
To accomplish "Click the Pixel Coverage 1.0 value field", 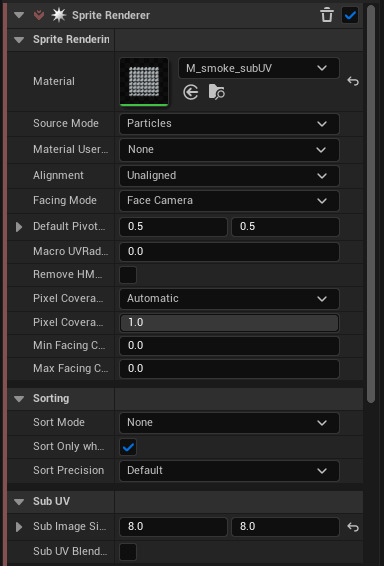I will coord(230,323).
